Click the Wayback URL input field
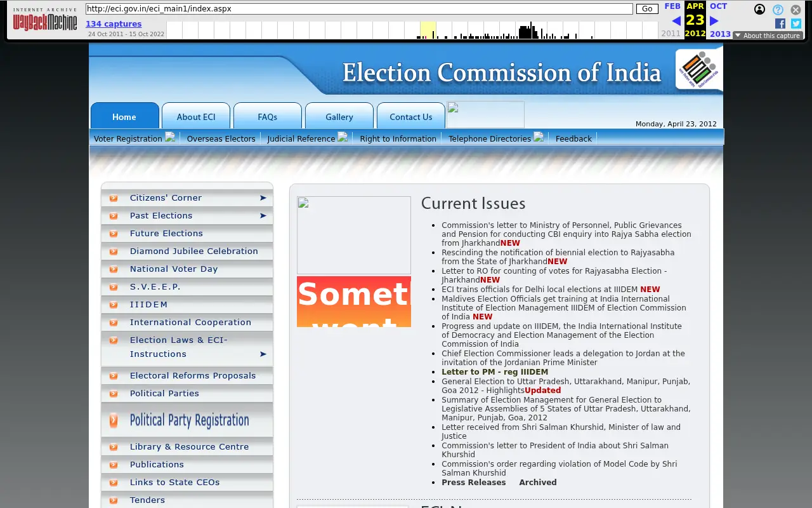The width and height of the screenshot is (812, 508). [359, 9]
